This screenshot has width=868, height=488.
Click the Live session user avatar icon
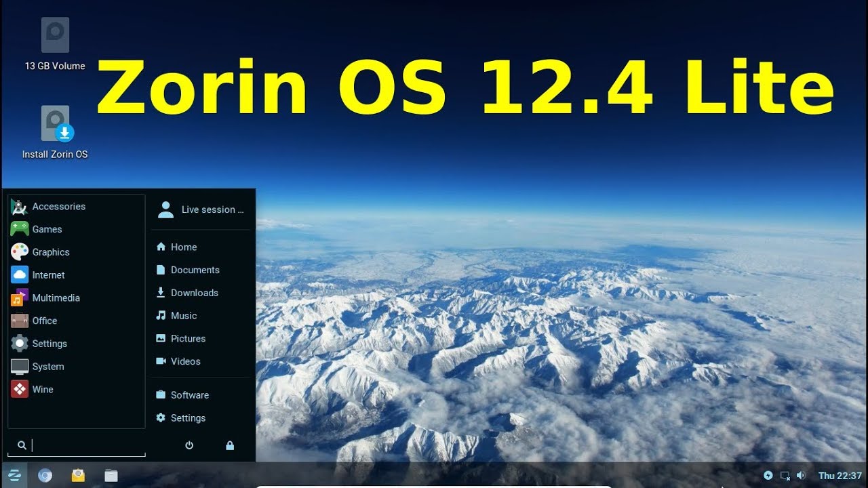165,209
